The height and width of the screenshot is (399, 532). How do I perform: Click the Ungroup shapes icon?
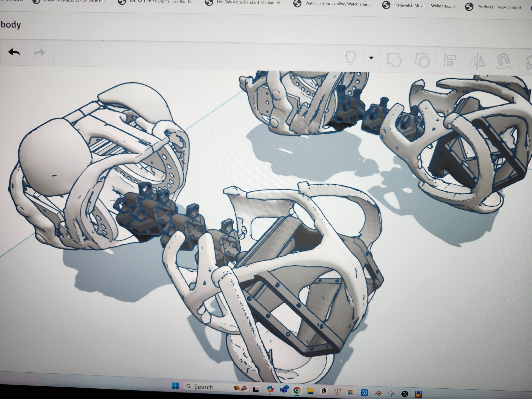click(422, 60)
